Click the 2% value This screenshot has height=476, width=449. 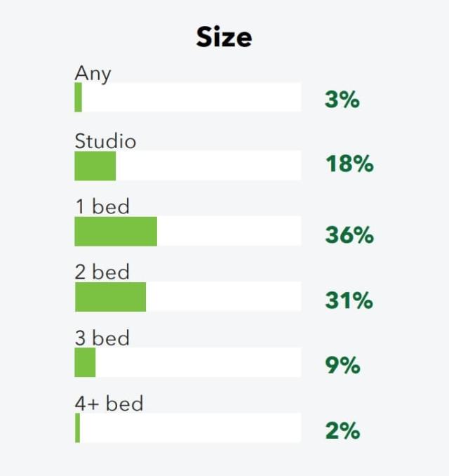point(342,430)
